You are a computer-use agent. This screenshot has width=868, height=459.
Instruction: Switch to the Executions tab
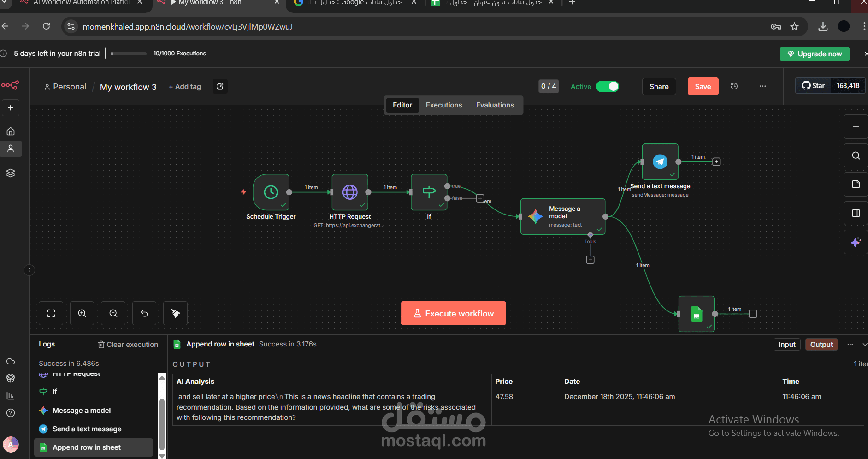pos(444,105)
